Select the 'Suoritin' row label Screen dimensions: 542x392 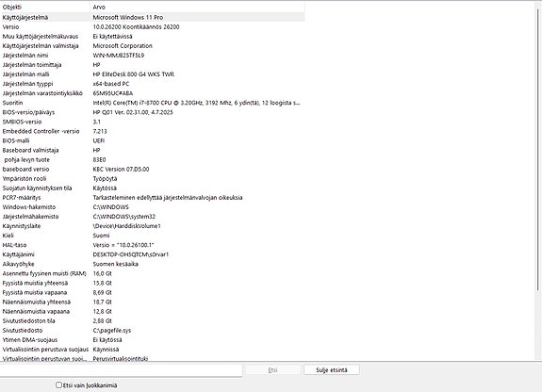12,103
